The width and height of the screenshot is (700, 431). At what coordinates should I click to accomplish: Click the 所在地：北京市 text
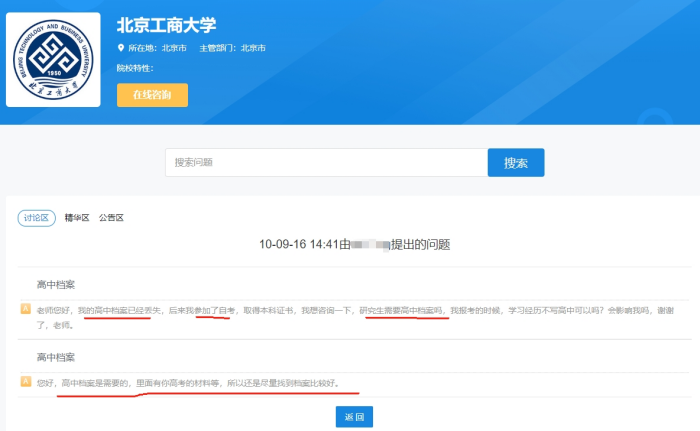(157, 48)
